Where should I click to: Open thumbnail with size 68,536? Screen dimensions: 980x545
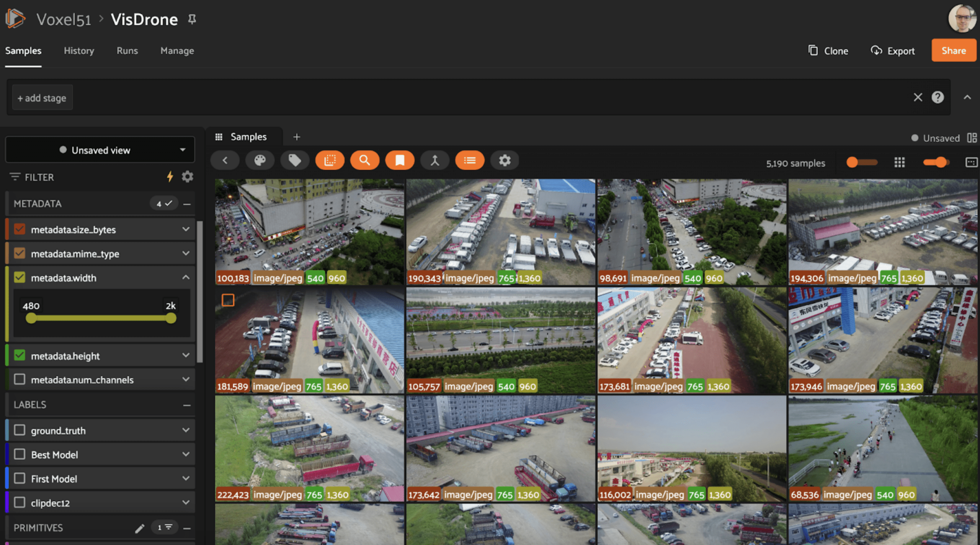[x=883, y=448]
